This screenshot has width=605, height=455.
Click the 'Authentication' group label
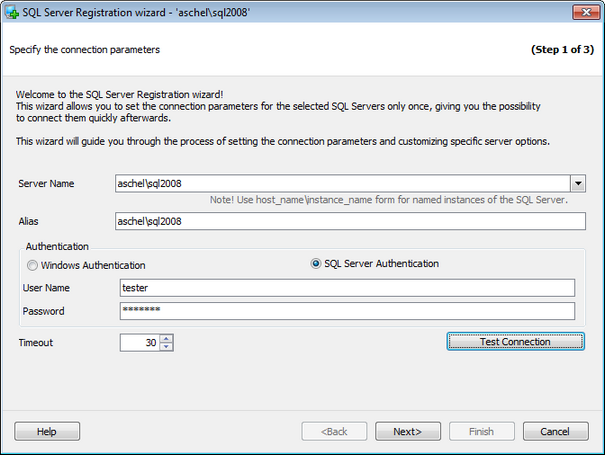pyautogui.click(x=57, y=246)
